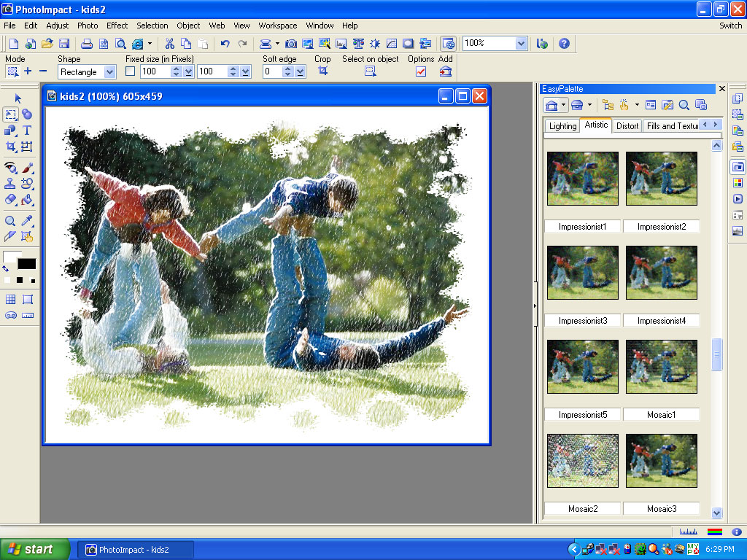Select the Text tool in the toolbox

(27, 131)
